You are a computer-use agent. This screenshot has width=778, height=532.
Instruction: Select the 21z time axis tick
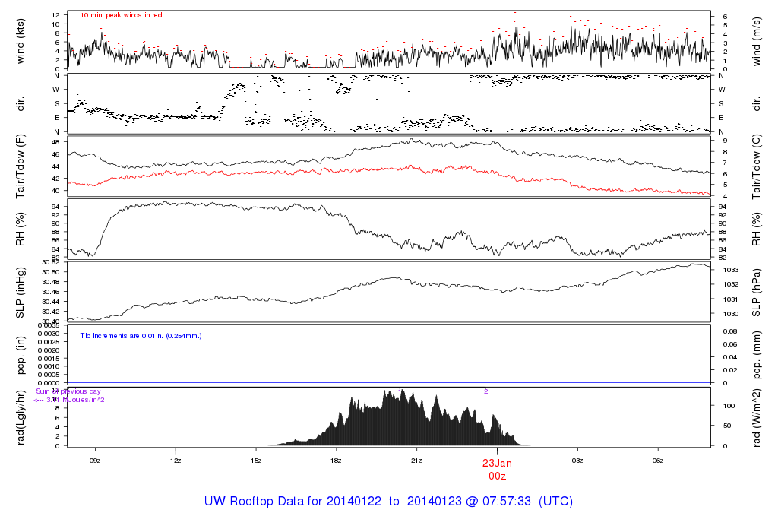click(416, 460)
